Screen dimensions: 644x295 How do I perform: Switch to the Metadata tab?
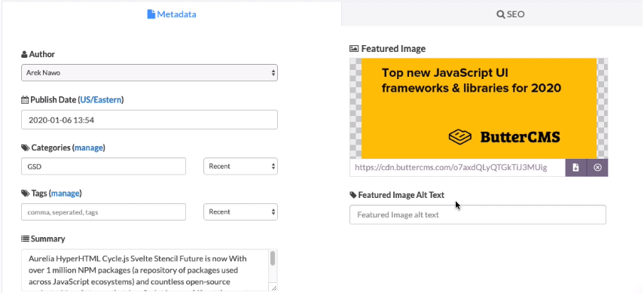[x=172, y=14]
